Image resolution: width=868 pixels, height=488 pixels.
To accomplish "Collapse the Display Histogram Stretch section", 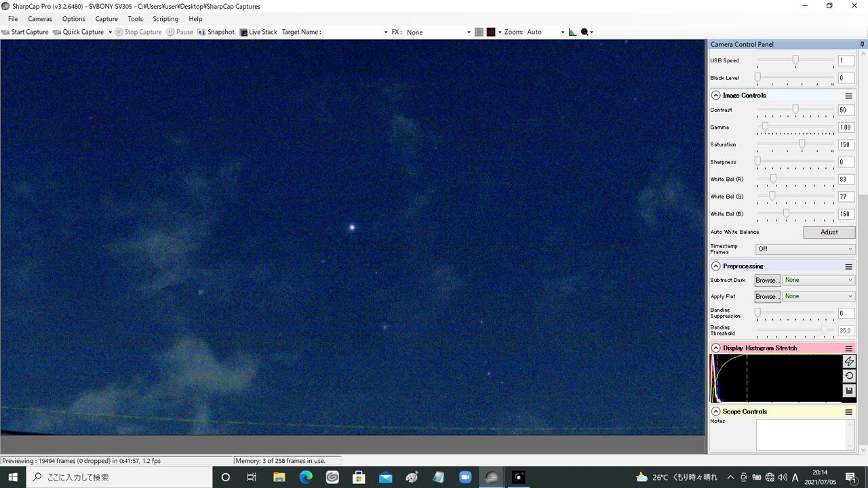I will click(x=715, y=348).
